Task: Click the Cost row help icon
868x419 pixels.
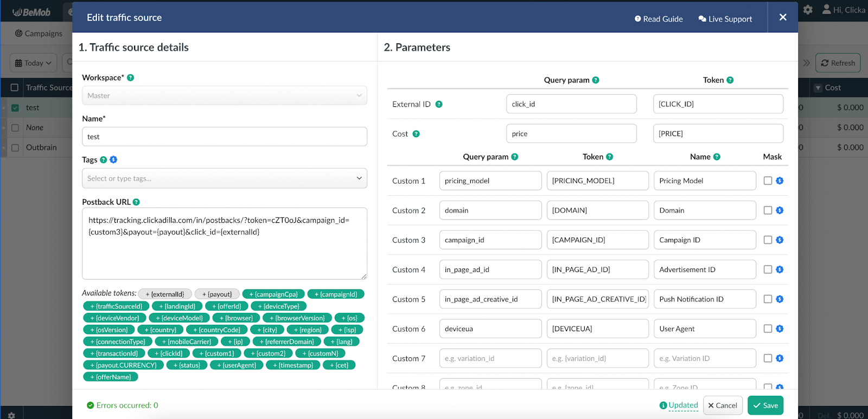Action: point(416,134)
